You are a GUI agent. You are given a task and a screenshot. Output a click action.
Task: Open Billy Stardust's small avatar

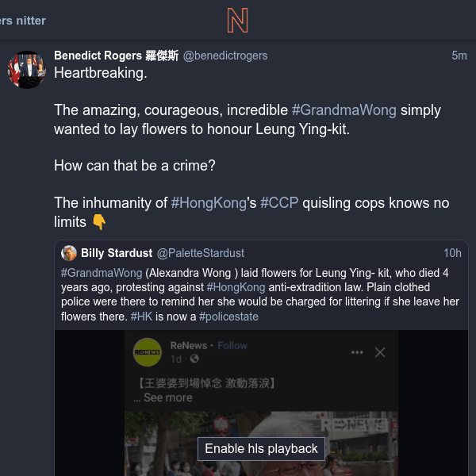(69, 253)
